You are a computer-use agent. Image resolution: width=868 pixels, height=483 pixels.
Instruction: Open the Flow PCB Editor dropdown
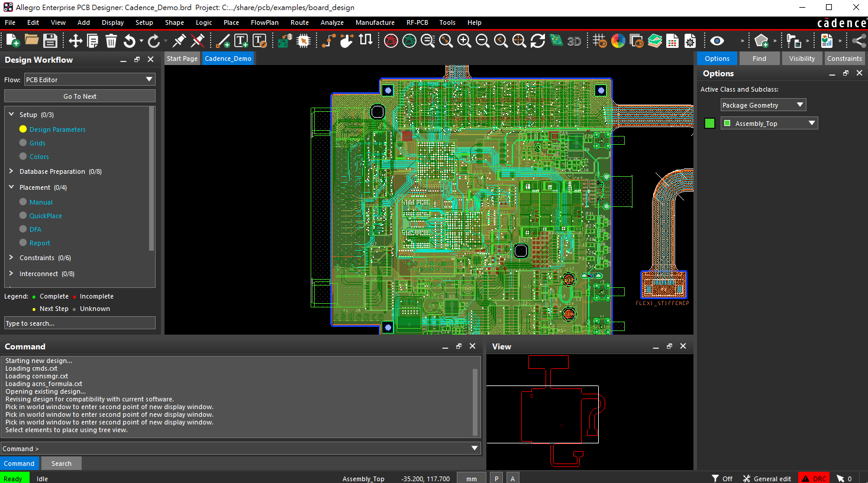click(89, 80)
